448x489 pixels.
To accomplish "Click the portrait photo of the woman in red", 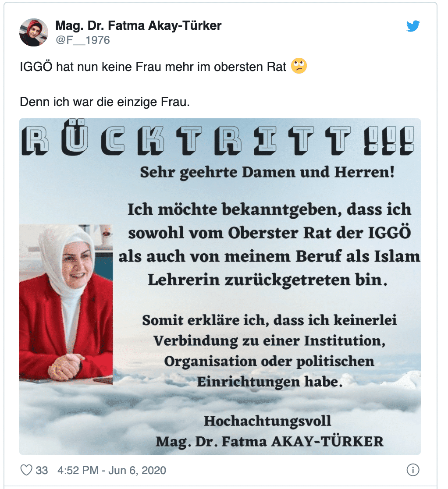I will pyautogui.click(x=66, y=304).
